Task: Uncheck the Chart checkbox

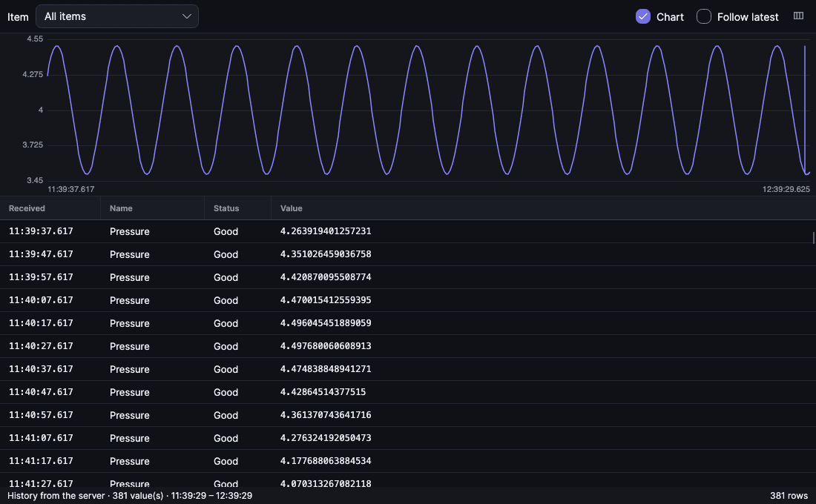Action: click(642, 16)
